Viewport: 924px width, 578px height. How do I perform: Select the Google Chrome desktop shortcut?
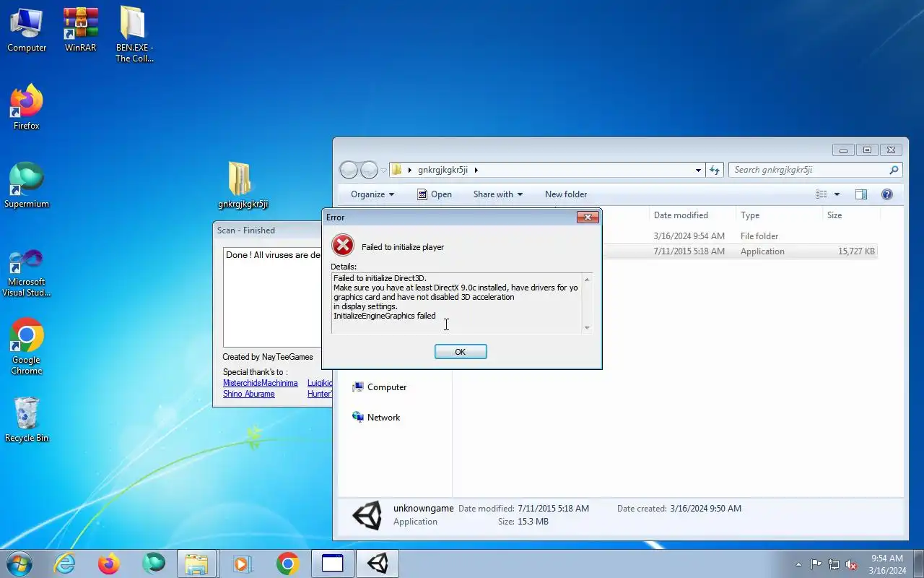[x=27, y=348]
